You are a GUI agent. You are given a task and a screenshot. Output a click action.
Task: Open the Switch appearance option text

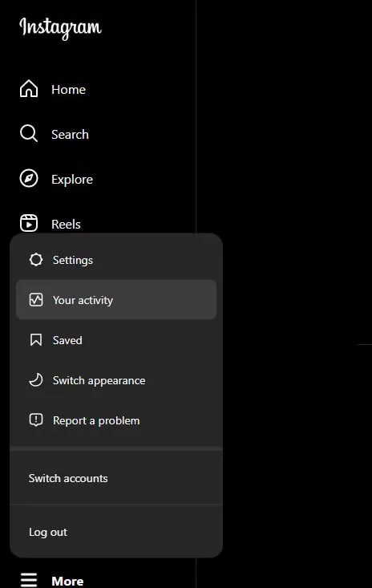99,380
